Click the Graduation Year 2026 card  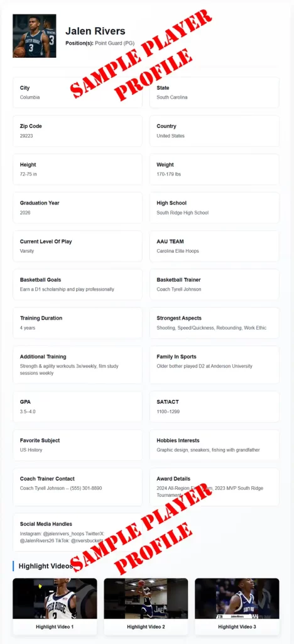(x=77, y=208)
